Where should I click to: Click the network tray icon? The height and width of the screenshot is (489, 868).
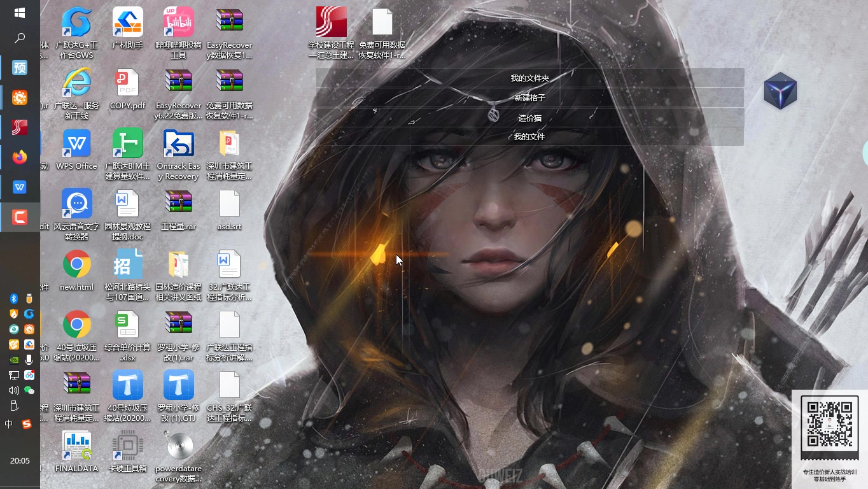(14, 375)
